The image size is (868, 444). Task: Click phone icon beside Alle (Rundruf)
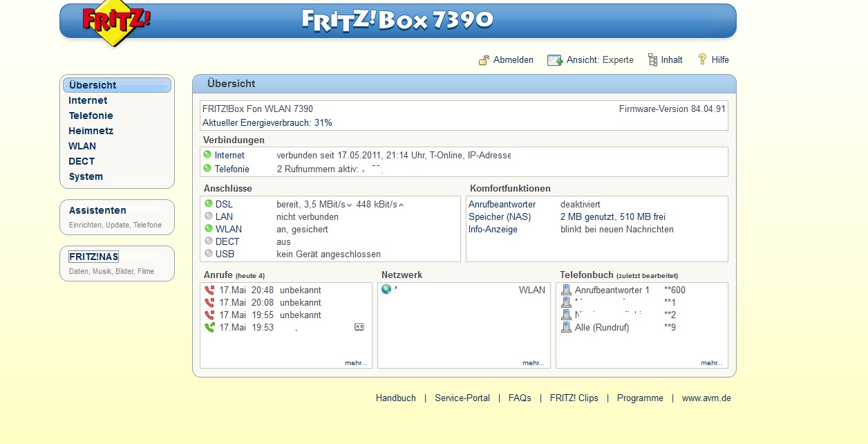click(x=566, y=328)
